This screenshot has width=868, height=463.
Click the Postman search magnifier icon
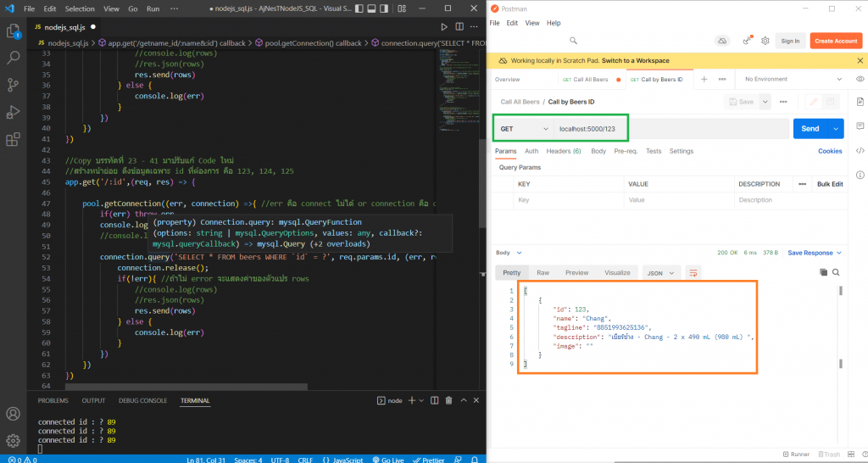click(x=574, y=41)
